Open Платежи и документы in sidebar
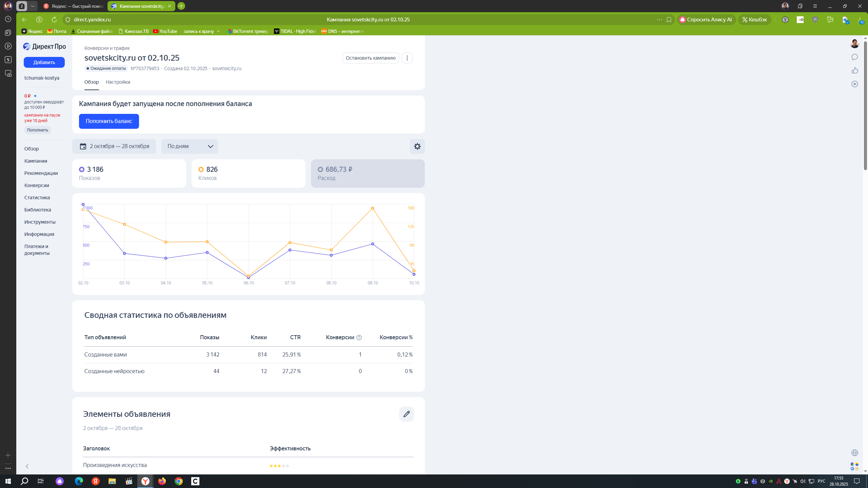Image resolution: width=868 pixels, height=488 pixels. pos(37,250)
